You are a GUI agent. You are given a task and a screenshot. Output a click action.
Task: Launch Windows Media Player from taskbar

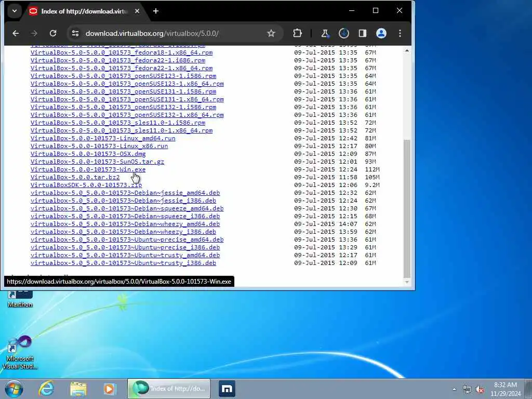click(x=109, y=389)
